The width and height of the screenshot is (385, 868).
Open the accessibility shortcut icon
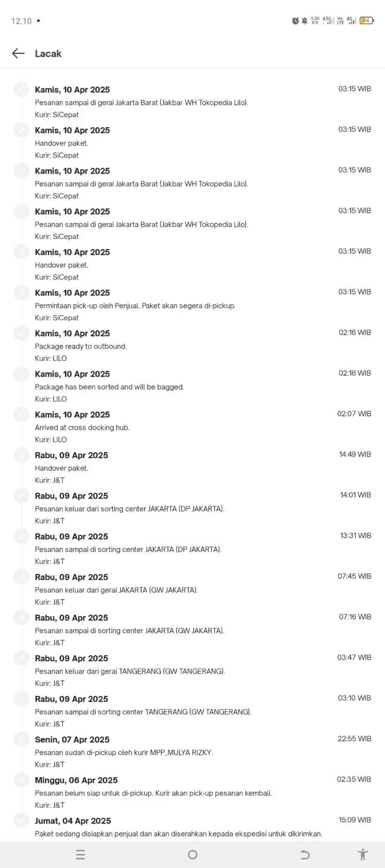click(363, 855)
